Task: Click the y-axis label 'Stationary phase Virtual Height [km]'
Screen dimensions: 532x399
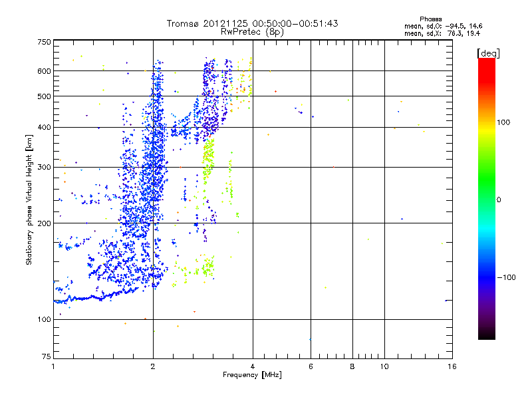Action: pyautogui.click(x=29, y=199)
